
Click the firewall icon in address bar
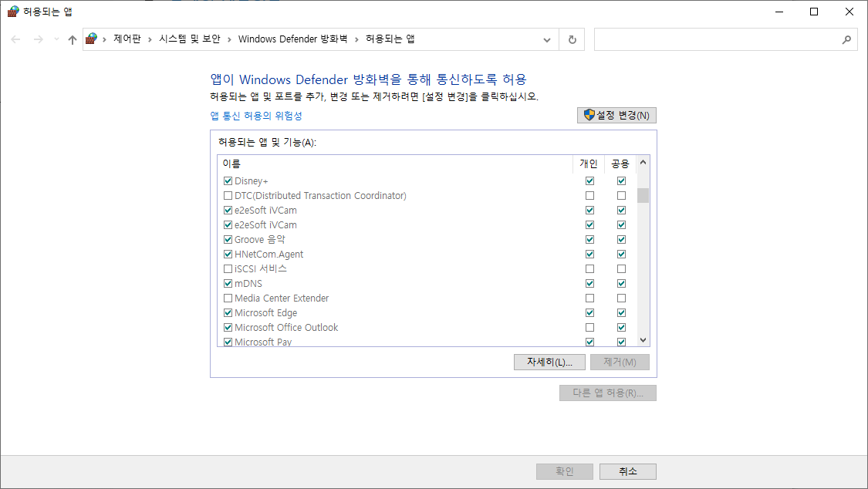(x=91, y=39)
